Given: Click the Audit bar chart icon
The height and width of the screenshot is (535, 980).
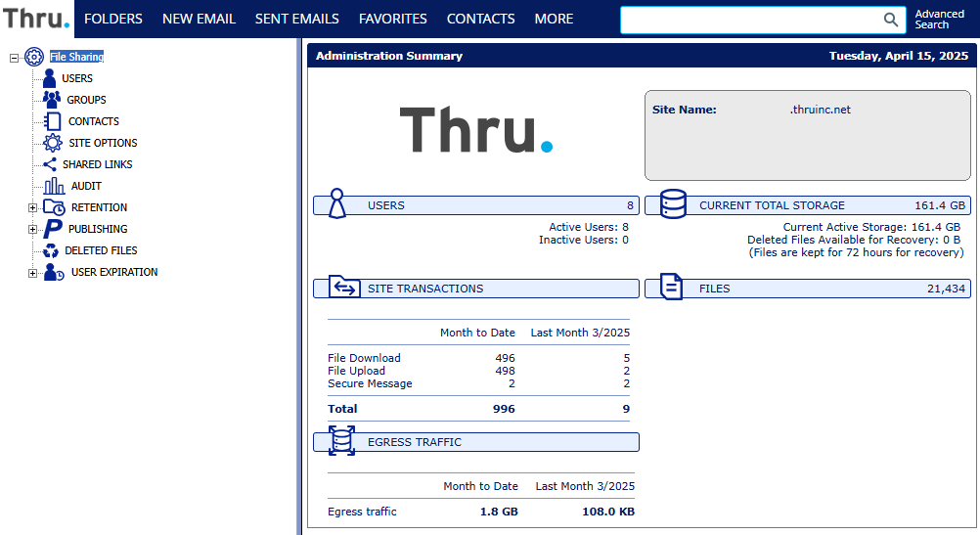Looking at the screenshot, I should (54, 186).
